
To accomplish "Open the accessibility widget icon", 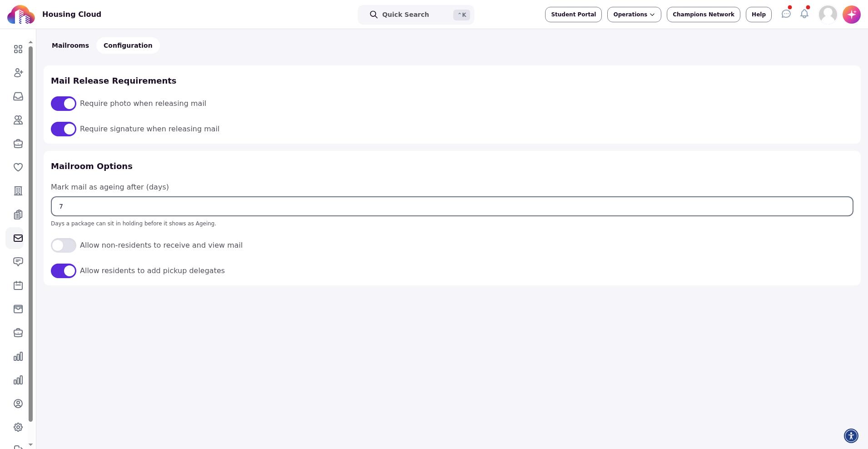I will click(851, 436).
